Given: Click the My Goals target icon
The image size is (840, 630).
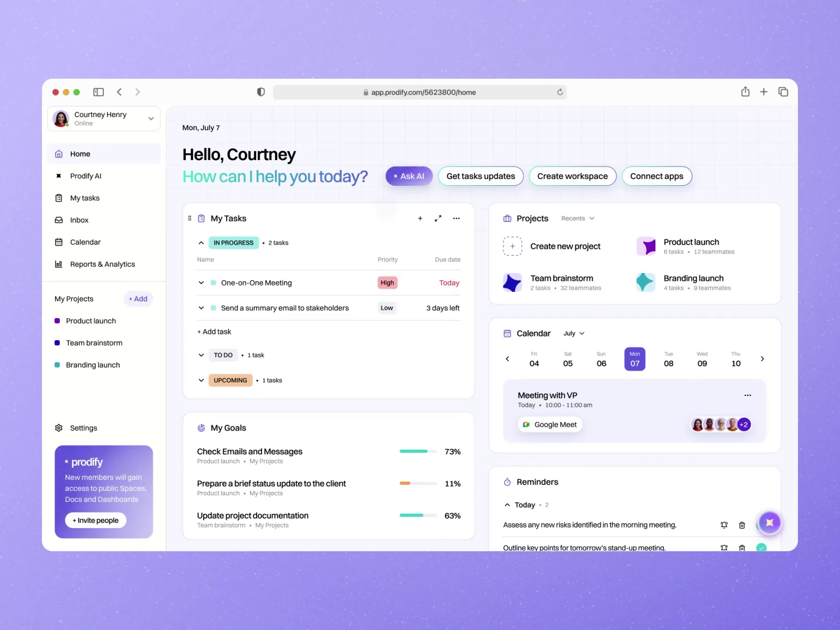Looking at the screenshot, I should coord(201,428).
